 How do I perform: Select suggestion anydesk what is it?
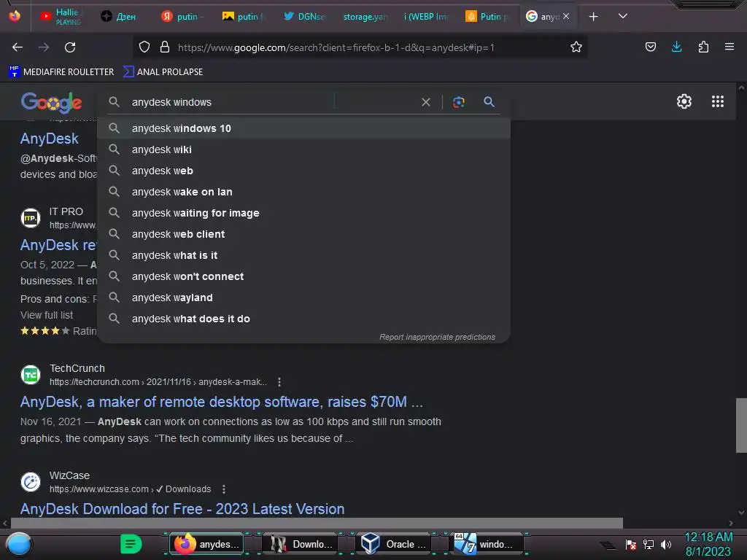point(303,255)
